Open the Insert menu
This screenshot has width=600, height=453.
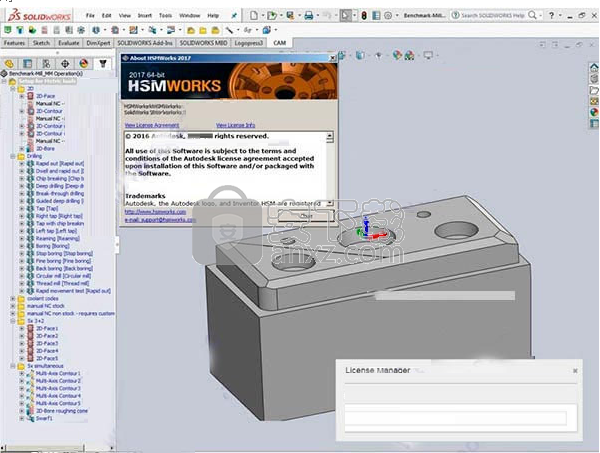coord(145,16)
